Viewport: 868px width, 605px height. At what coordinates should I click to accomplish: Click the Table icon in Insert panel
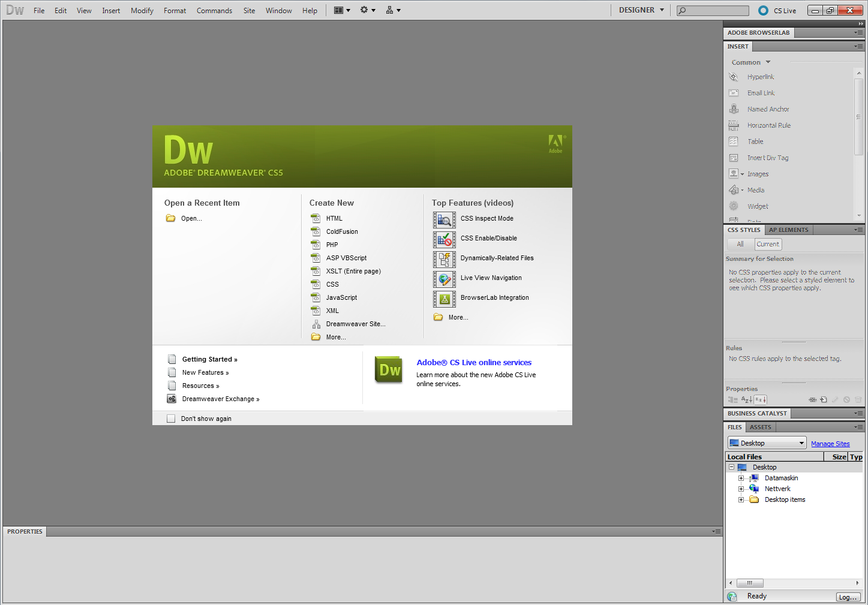pos(734,142)
